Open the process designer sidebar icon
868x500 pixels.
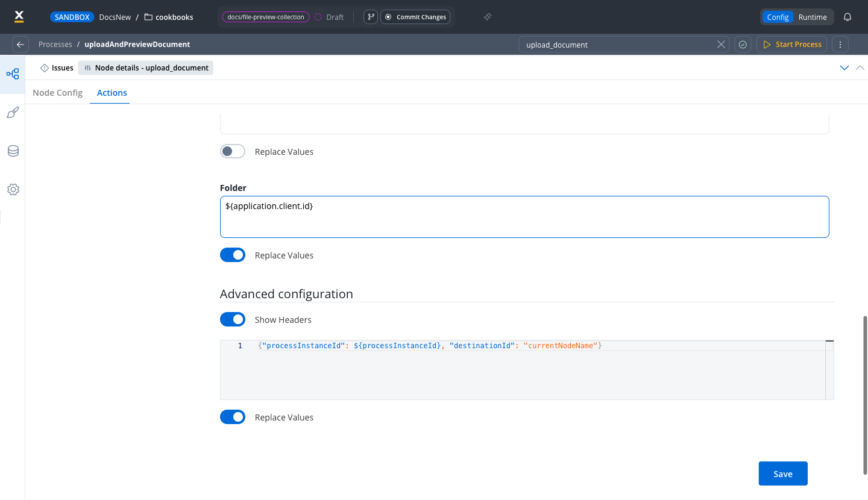(13, 74)
